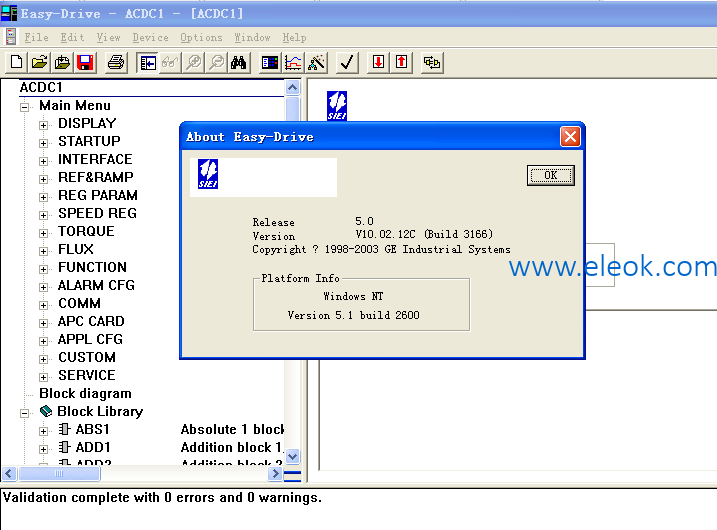Open the File menu

coord(37,37)
